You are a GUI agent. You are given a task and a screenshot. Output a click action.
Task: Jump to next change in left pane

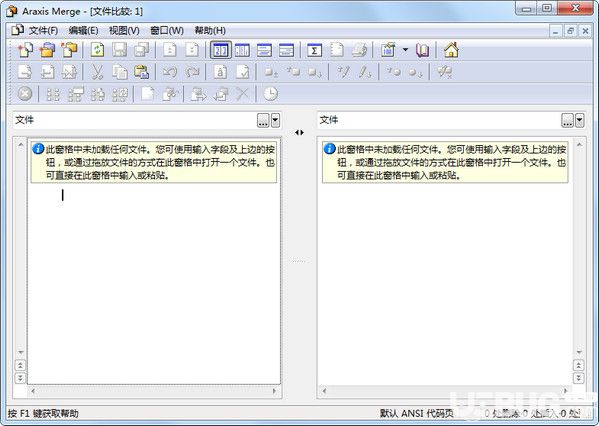pyautogui.click(x=20, y=378)
